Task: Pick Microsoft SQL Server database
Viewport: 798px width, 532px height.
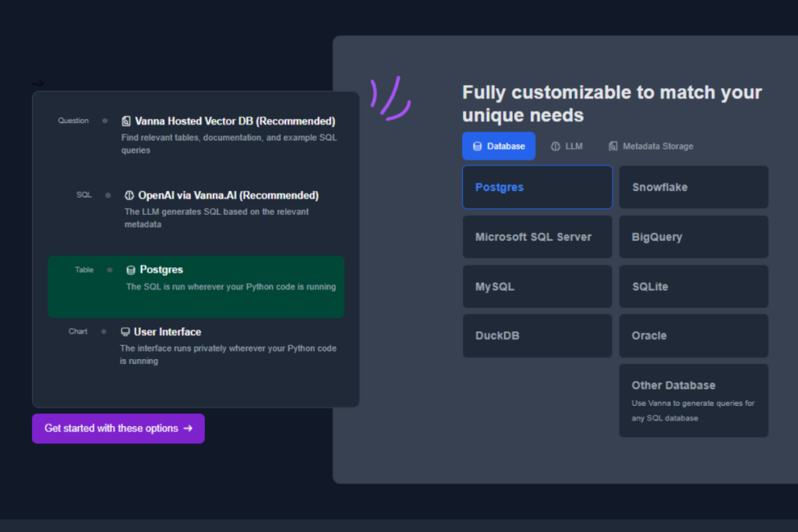Action: (538, 237)
